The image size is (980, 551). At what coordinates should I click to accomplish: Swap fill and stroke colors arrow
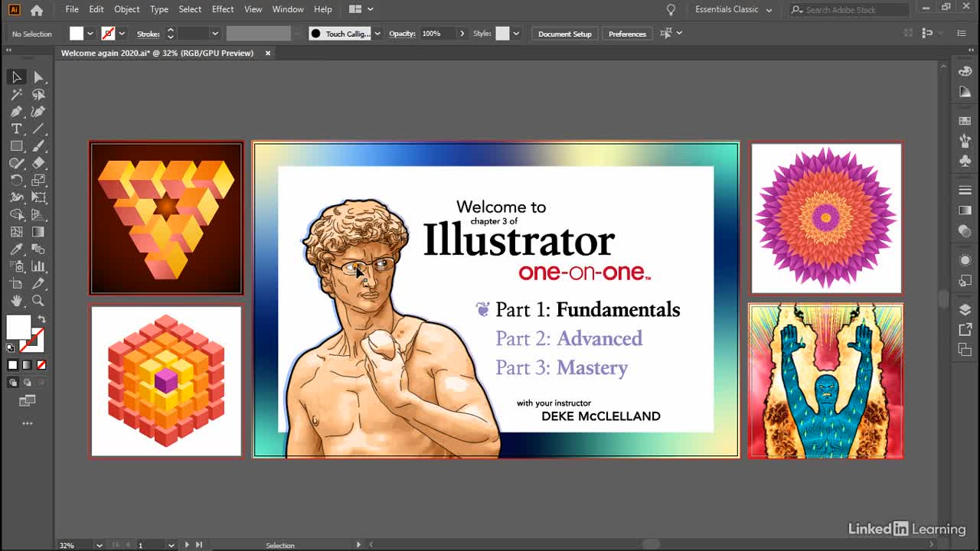coord(41,319)
